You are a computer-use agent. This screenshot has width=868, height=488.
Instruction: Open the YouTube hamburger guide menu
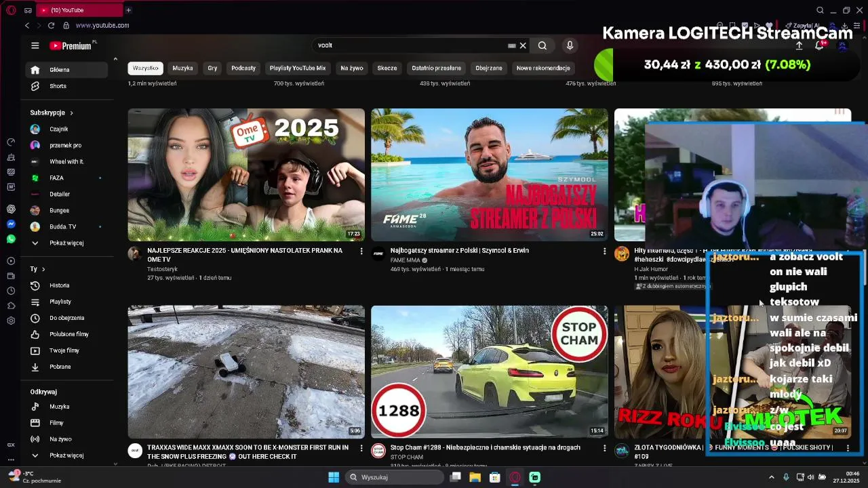click(35, 45)
